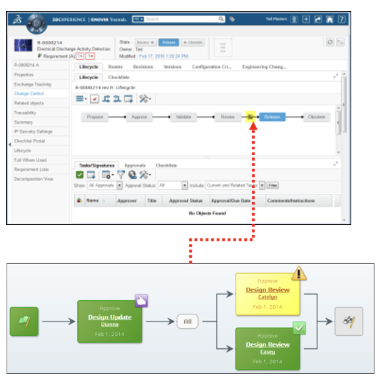Screen dimensions: 379x382
Task: Click in the top search field
Action: point(183,19)
